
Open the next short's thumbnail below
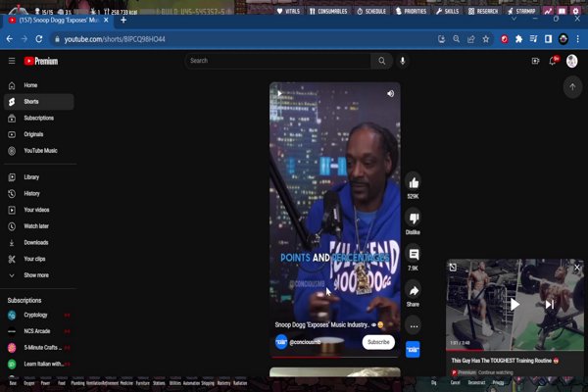point(335,372)
